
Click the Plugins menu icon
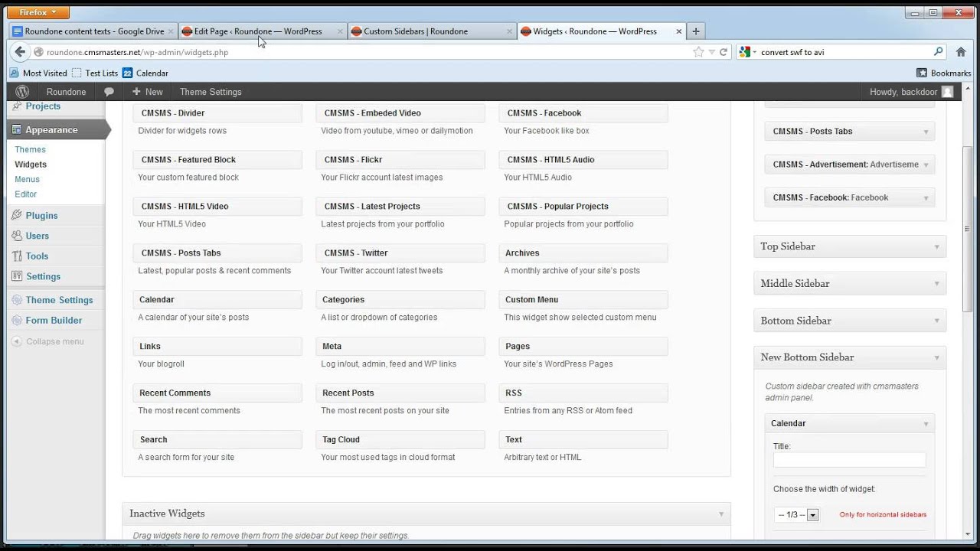[x=17, y=215]
